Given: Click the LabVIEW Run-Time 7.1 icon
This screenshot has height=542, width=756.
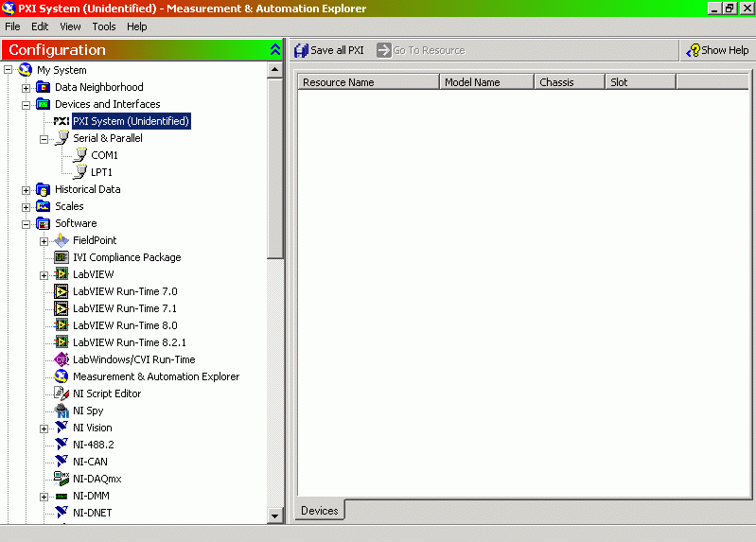Looking at the screenshot, I should pyautogui.click(x=62, y=308).
